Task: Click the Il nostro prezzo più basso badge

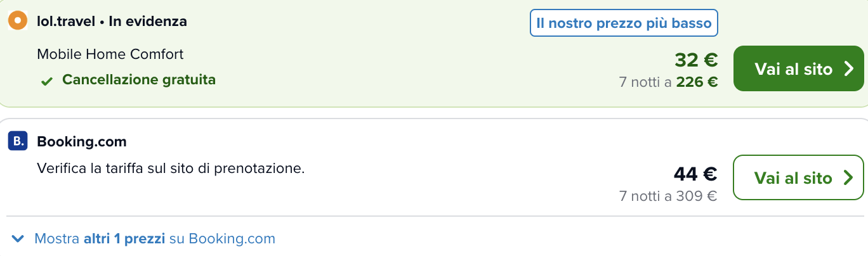Action: (624, 23)
